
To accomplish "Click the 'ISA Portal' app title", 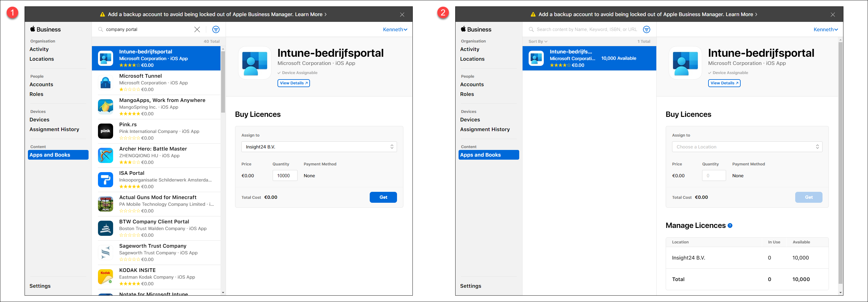I will coord(132,173).
